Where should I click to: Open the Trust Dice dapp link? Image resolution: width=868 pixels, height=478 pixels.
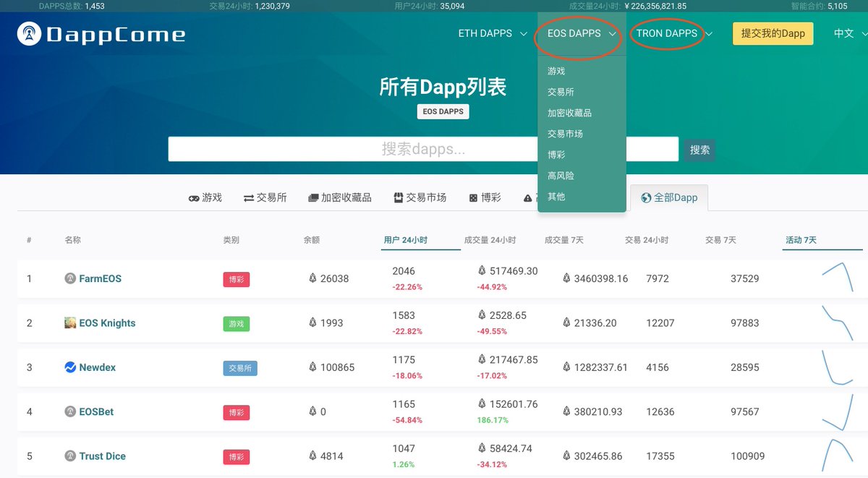(102, 456)
